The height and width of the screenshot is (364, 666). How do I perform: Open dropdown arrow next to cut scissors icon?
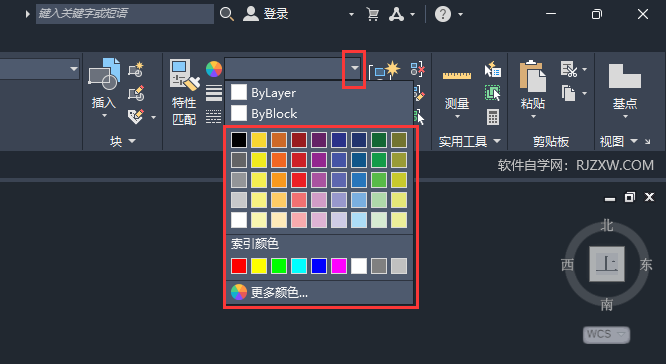(x=584, y=69)
